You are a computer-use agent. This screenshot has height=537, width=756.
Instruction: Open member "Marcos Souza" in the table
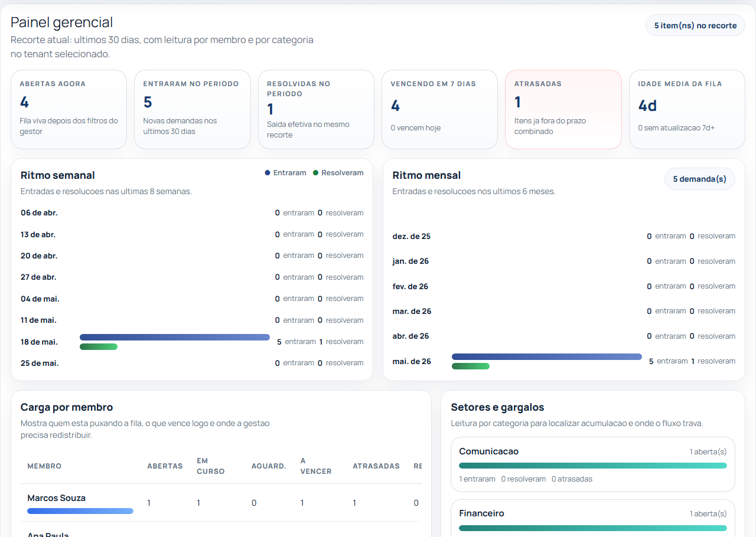point(56,498)
